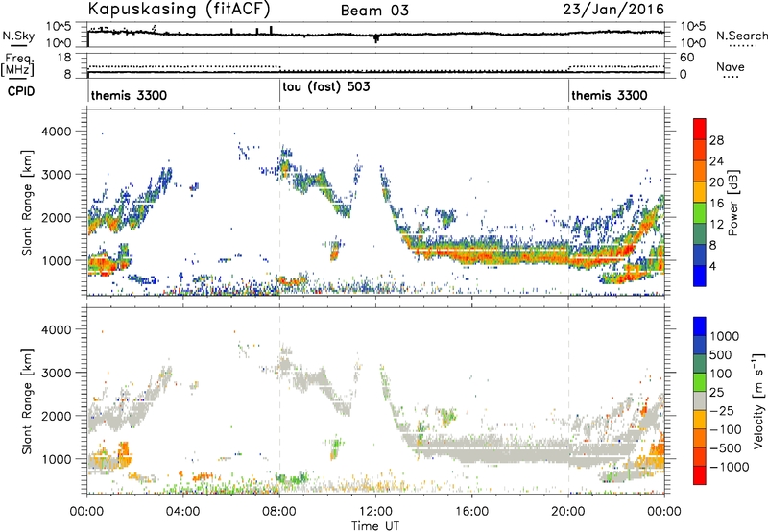Image resolution: width=768 pixels, height=532 pixels.
Task: Select the first themis 3300 CPID label
Action: tap(129, 95)
